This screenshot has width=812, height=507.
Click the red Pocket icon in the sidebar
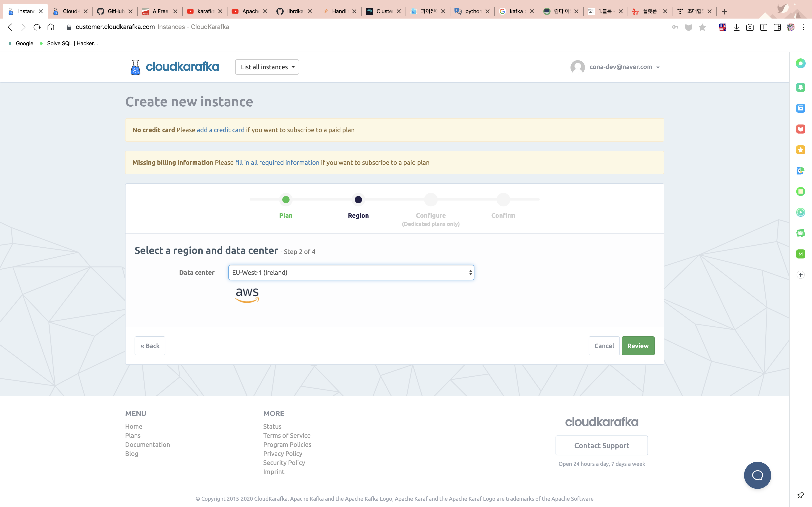801,129
